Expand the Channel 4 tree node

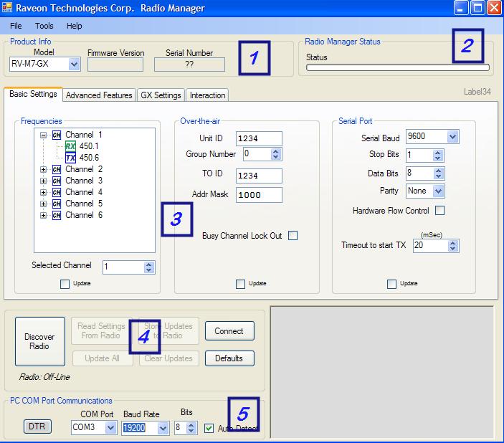tap(43, 193)
